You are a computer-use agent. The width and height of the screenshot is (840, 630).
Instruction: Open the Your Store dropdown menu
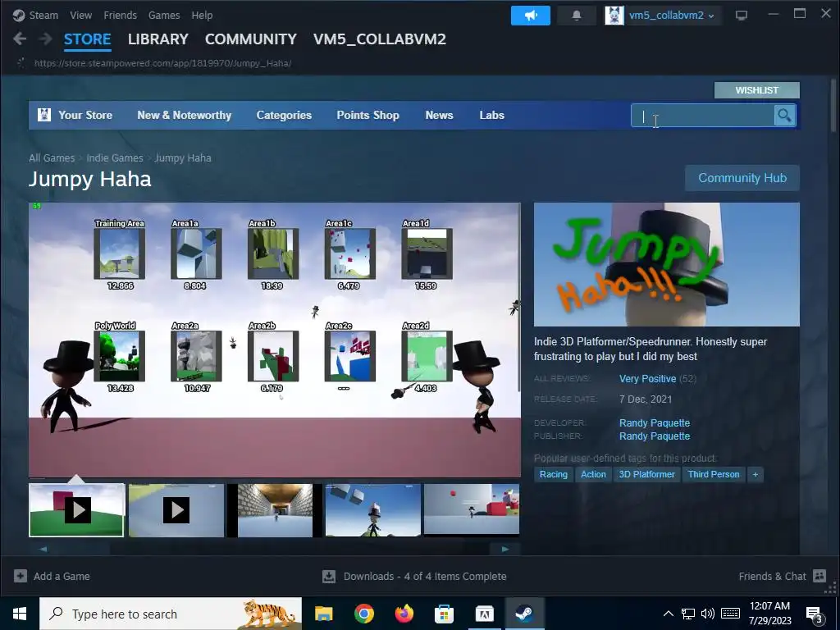(x=85, y=115)
